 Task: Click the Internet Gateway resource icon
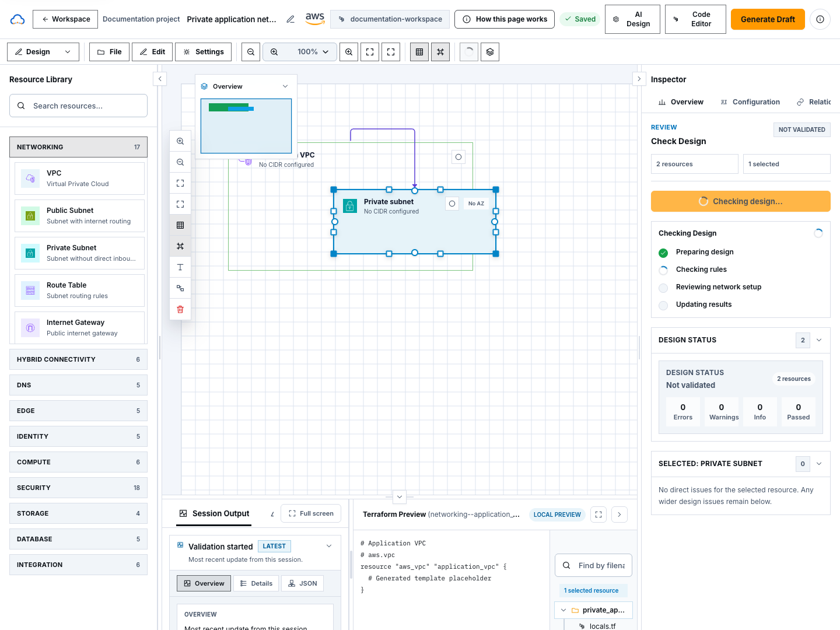(x=30, y=328)
